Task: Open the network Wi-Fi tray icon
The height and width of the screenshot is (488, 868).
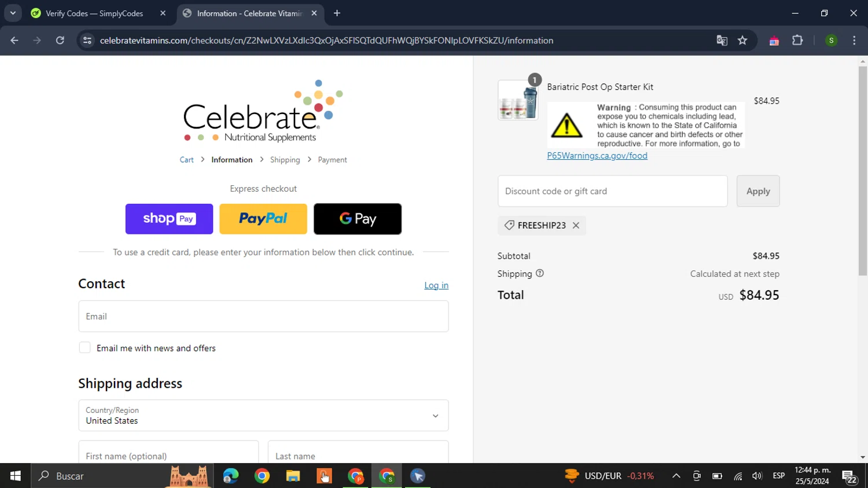Action: coord(738,476)
